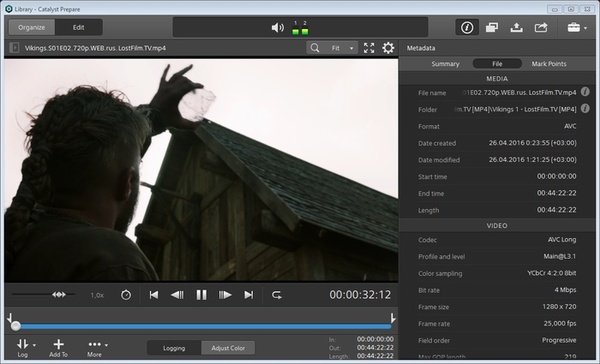This screenshot has height=364, width=600.
Task: Select the File metadata tab
Action: click(497, 64)
